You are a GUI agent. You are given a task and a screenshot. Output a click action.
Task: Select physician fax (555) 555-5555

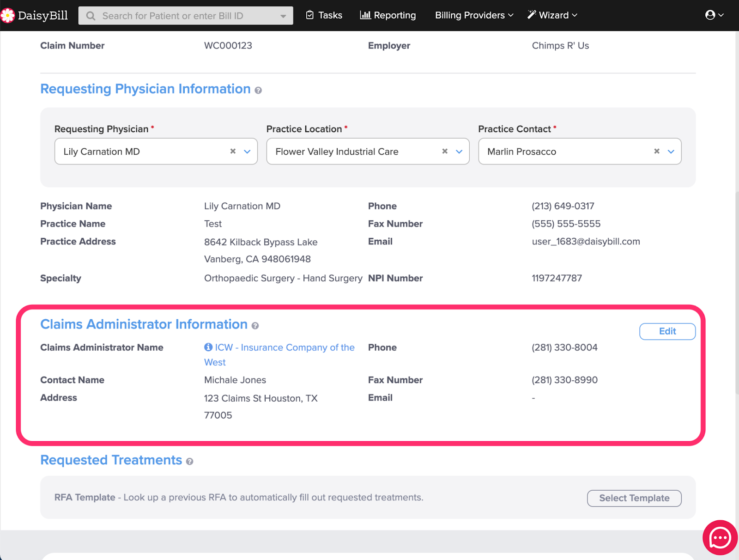pos(566,224)
